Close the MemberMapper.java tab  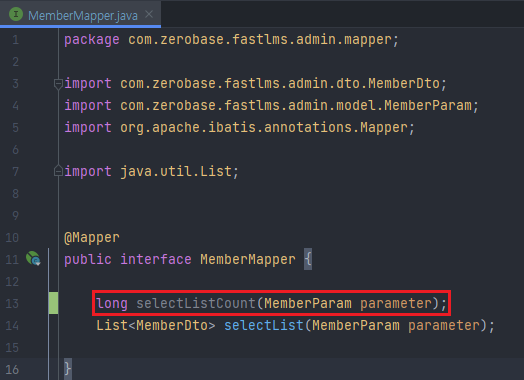(x=149, y=14)
